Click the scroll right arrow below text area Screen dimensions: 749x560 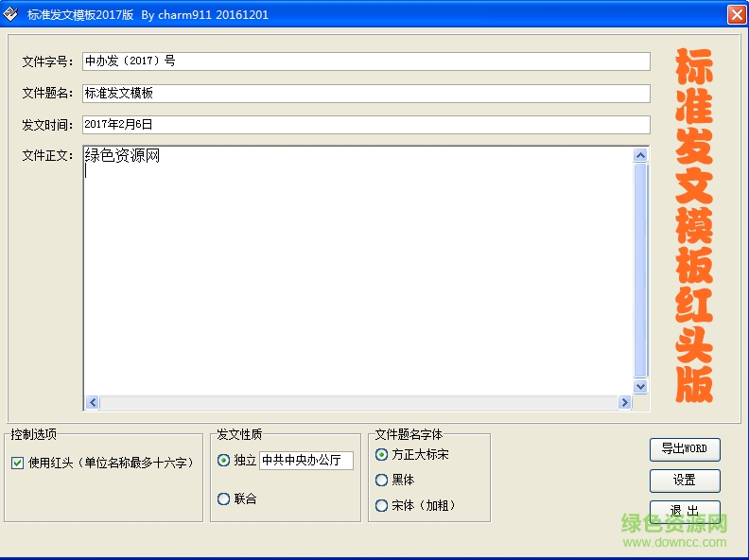point(624,402)
